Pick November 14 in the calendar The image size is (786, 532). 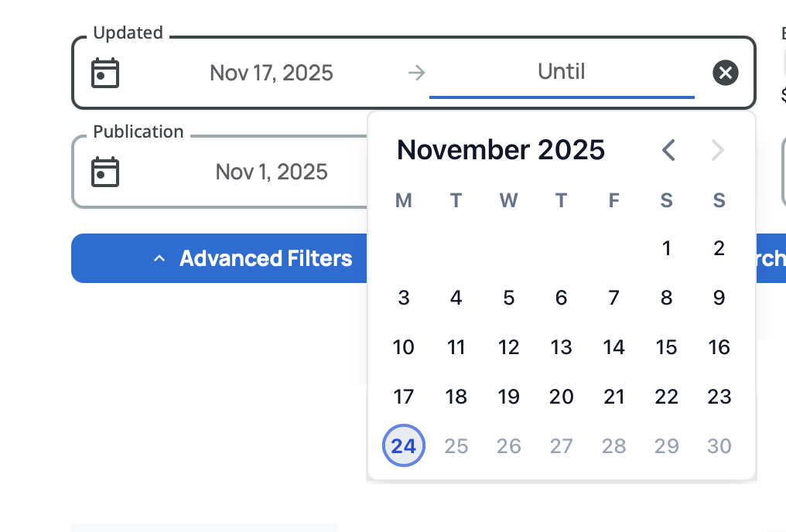[614, 347]
